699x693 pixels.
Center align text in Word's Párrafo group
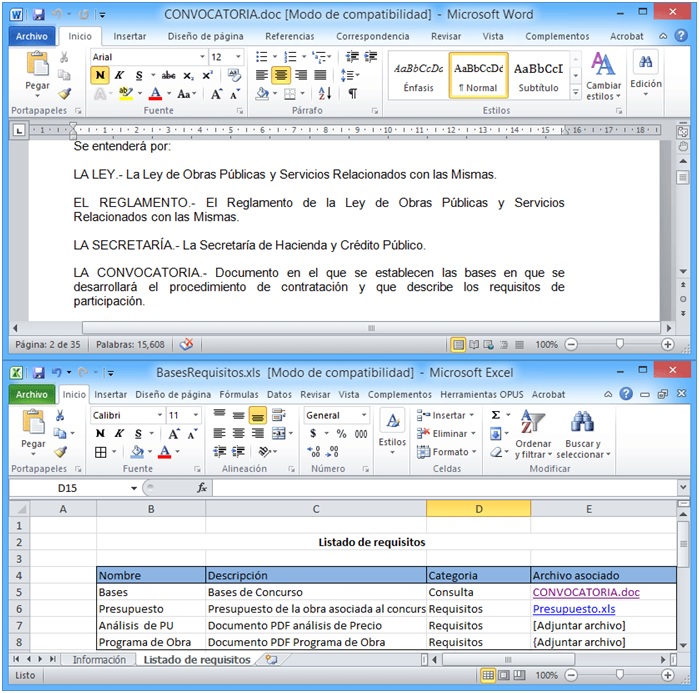[x=281, y=75]
